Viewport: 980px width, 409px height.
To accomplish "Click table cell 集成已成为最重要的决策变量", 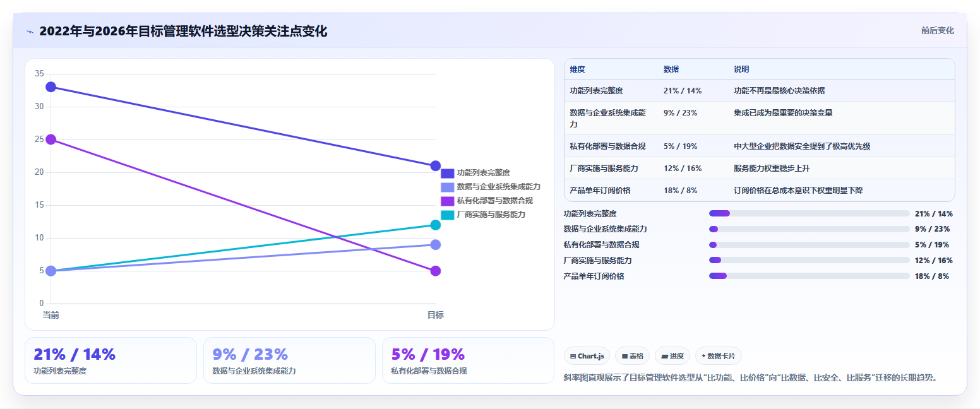I will tap(783, 113).
